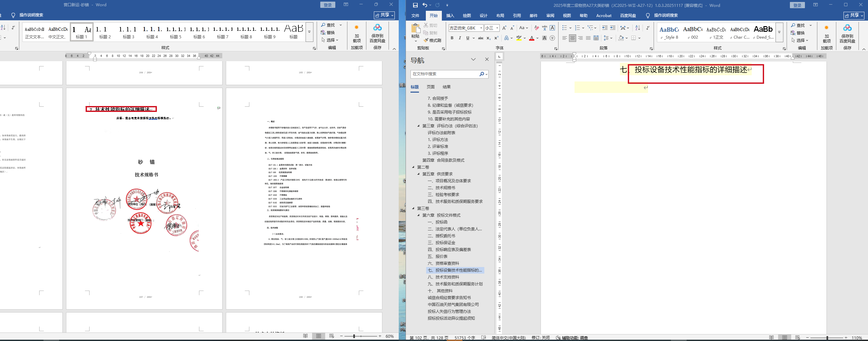Close the navigation pane
868x341 pixels.
pos(487,59)
